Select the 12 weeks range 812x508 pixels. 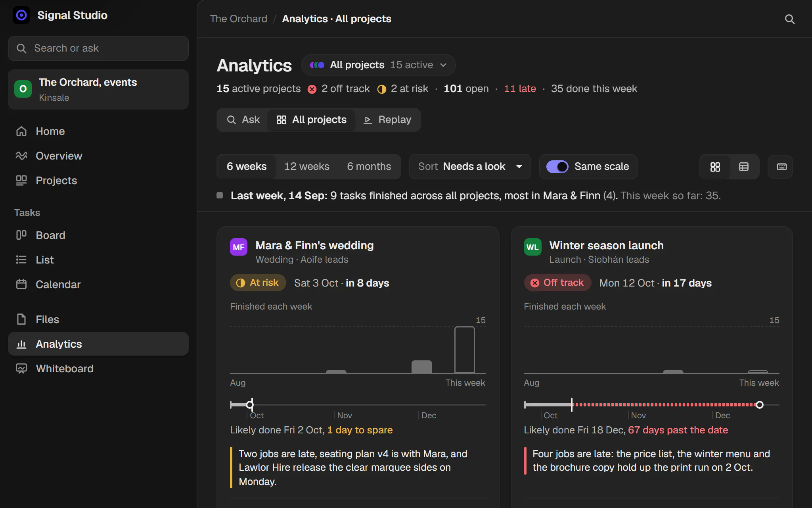(307, 167)
